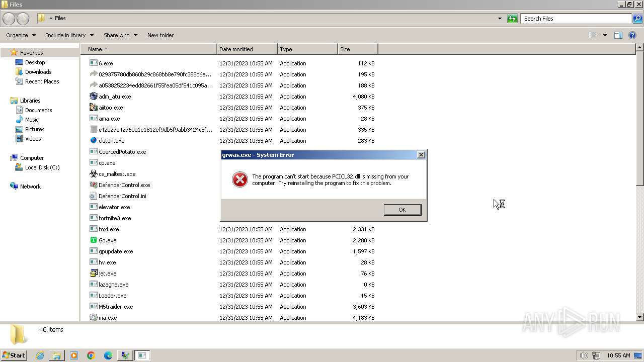Sort by Name column header

(x=148, y=49)
